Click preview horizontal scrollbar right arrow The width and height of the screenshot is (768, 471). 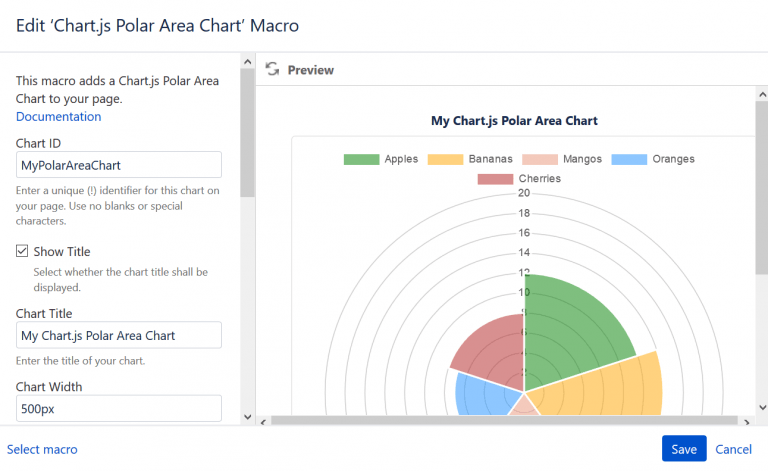(x=745, y=421)
